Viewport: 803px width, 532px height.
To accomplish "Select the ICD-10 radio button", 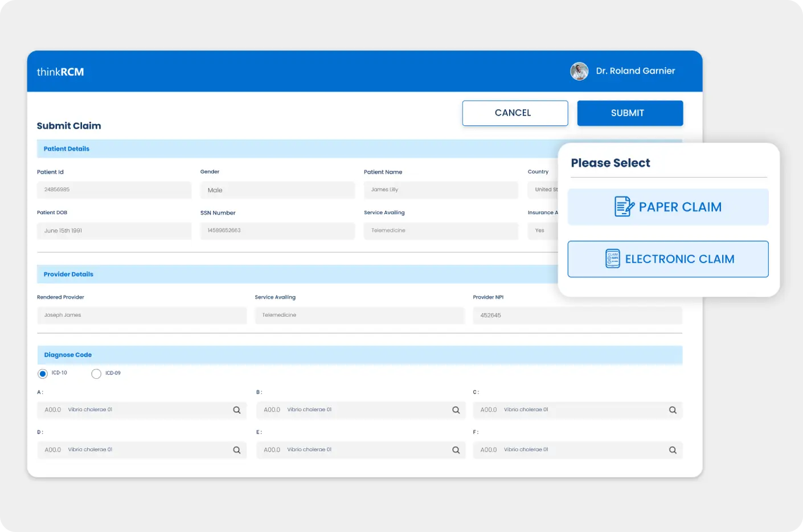I will coord(42,373).
